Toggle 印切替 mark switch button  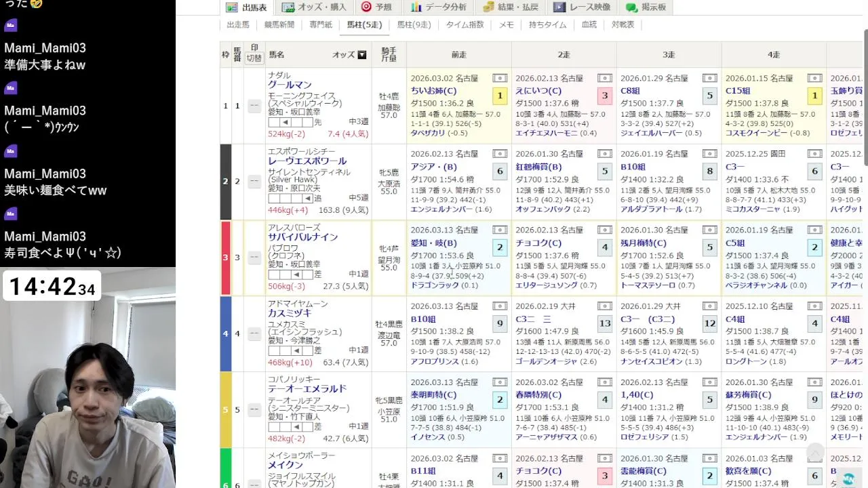click(254, 58)
